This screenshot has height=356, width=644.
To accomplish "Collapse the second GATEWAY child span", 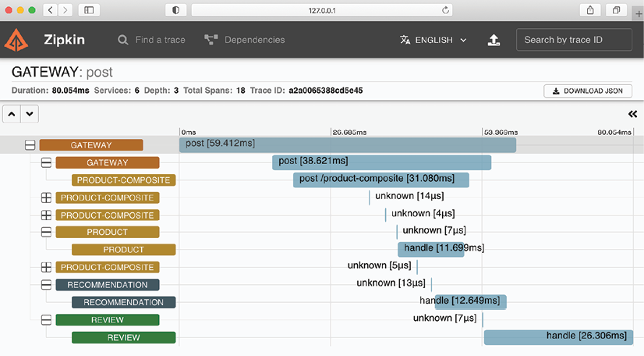I will pos(47,163).
